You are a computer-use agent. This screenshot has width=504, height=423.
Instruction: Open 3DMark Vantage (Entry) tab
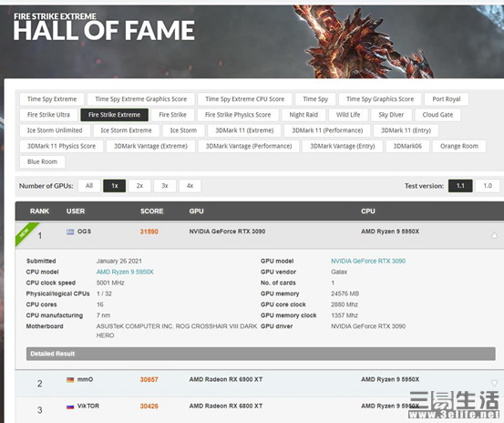[x=343, y=146]
